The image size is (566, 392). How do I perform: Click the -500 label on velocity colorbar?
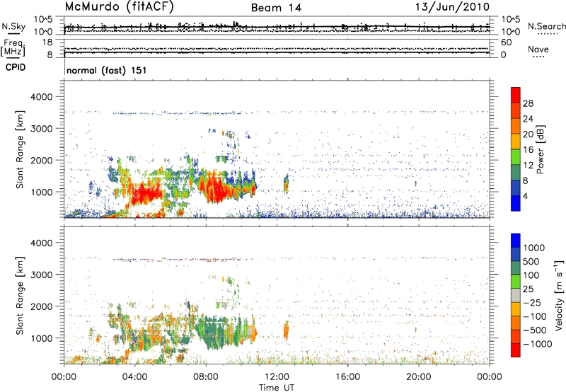535,330
